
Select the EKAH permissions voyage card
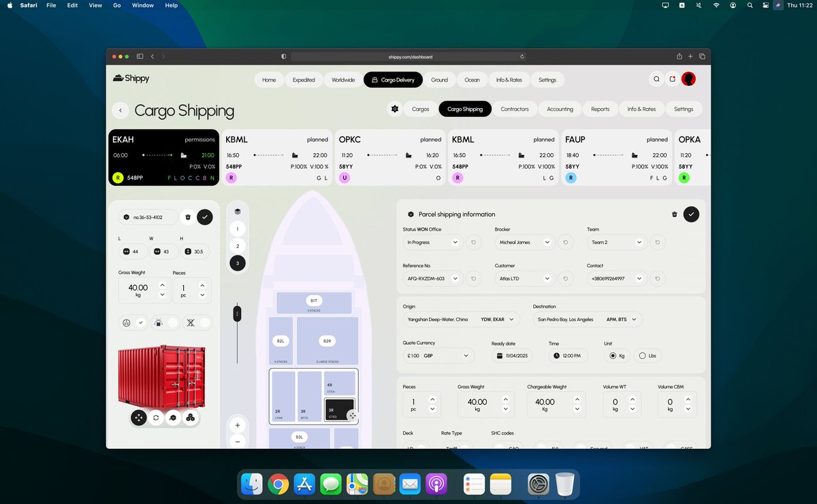[x=163, y=158]
